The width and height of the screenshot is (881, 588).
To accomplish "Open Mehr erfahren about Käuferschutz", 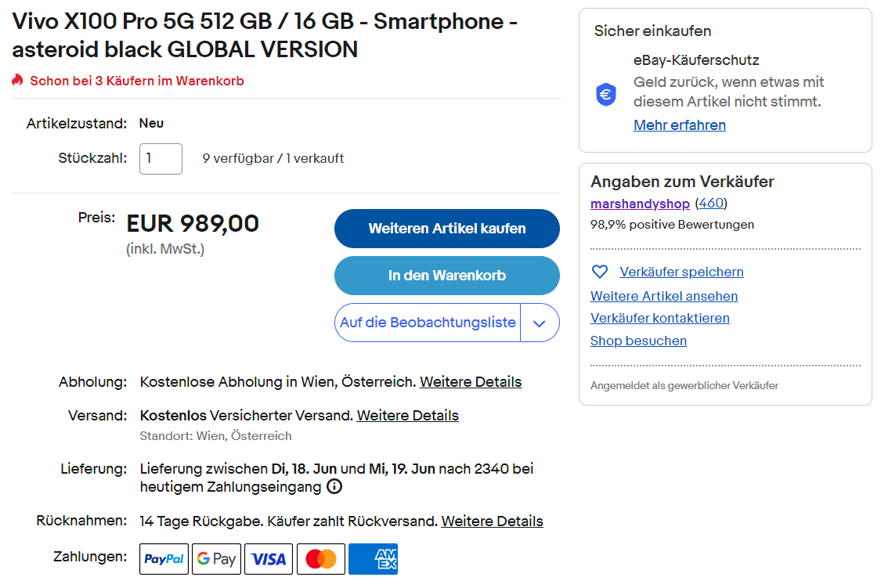I will 679,125.
